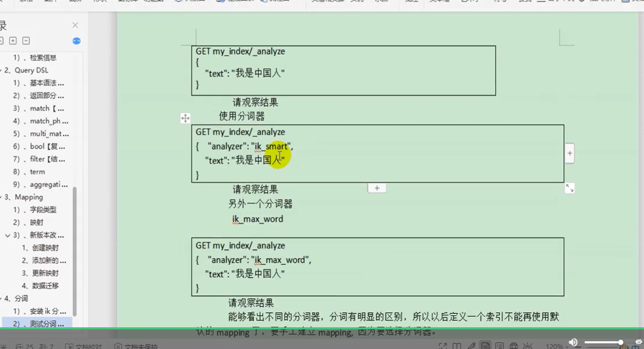Click the 'text' line in the first table
644x349 pixels.
(245, 74)
